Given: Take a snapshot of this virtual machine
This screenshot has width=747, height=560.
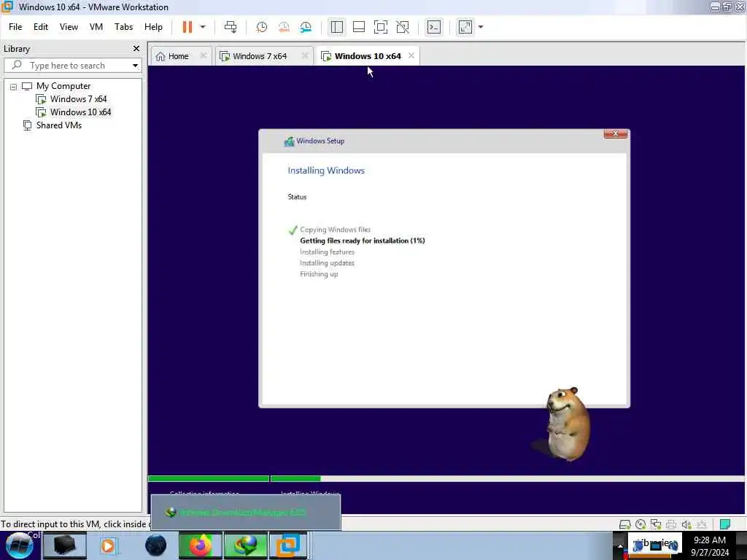Looking at the screenshot, I should (262, 27).
